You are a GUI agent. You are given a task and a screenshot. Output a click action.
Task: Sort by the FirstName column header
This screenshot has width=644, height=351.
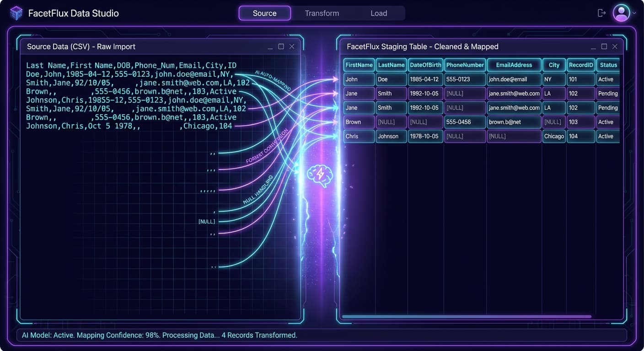tap(359, 64)
